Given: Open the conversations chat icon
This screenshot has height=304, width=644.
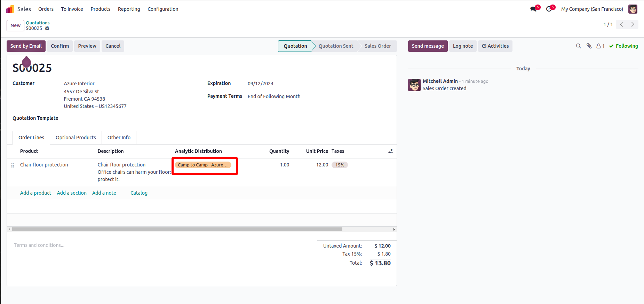Looking at the screenshot, I should (x=533, y=9).
